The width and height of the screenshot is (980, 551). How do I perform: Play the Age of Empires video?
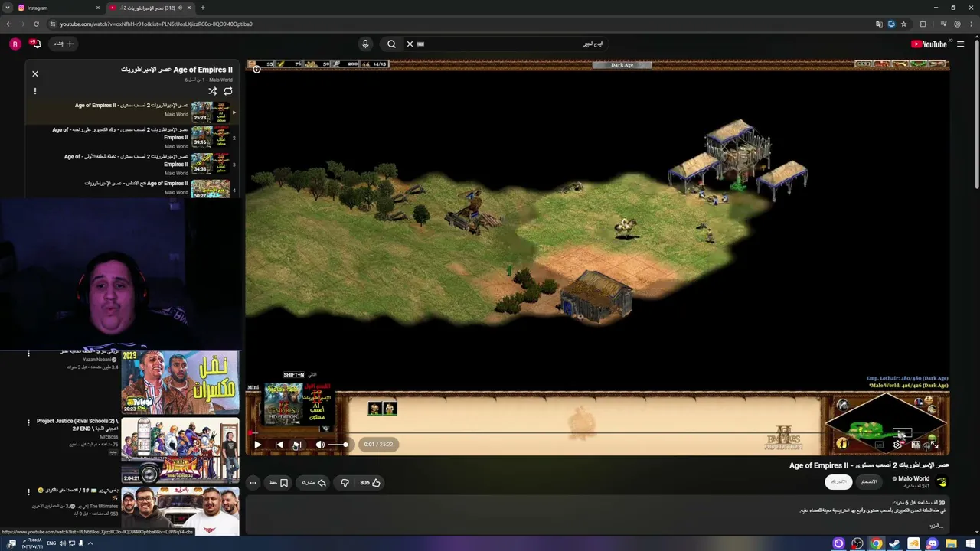click(257, 445)
